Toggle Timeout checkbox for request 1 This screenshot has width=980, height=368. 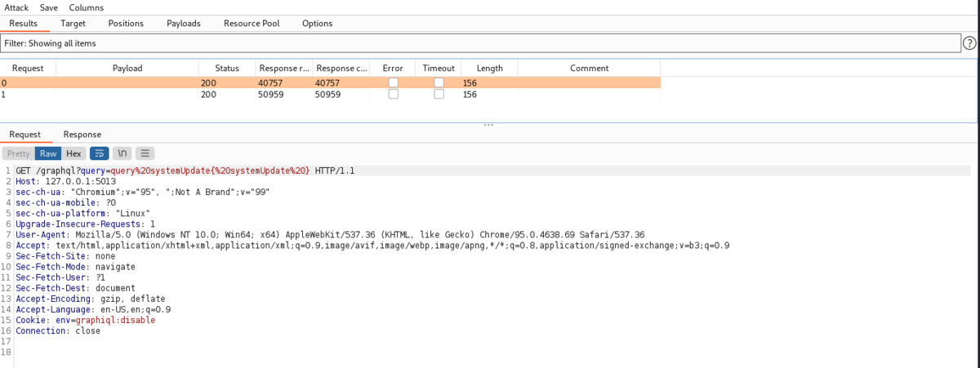[439, 95]
